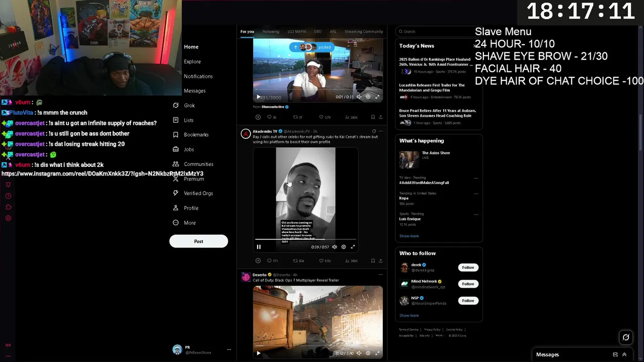
Task: Open Verified Orgs in the sidebar
Action: click(x=193, y=193)
